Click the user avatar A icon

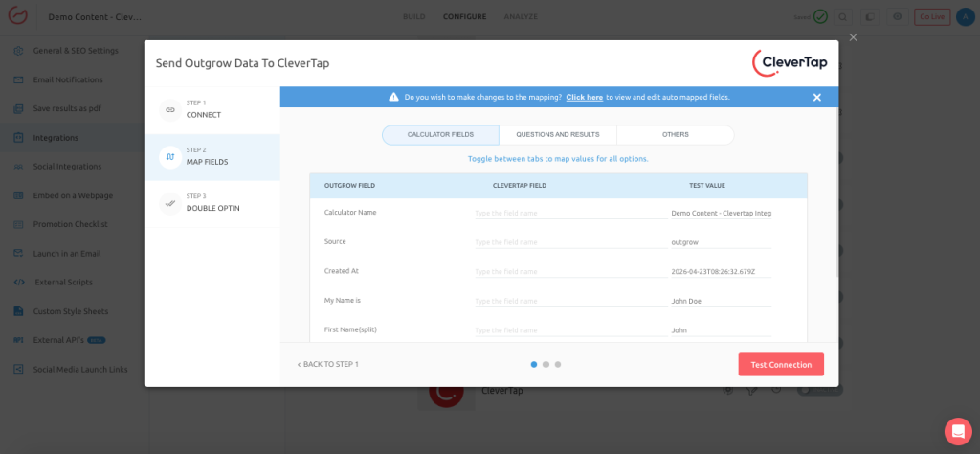click(x=966, y=17)
